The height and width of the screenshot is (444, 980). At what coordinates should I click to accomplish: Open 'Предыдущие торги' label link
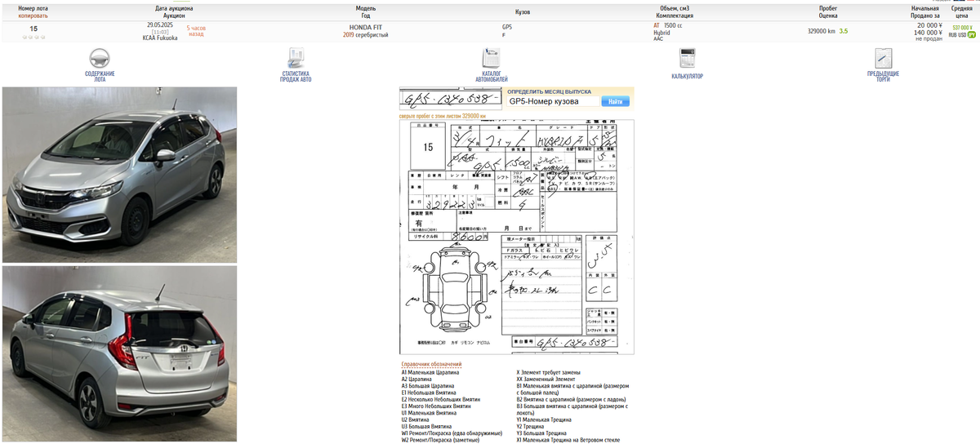coord(883,76)
